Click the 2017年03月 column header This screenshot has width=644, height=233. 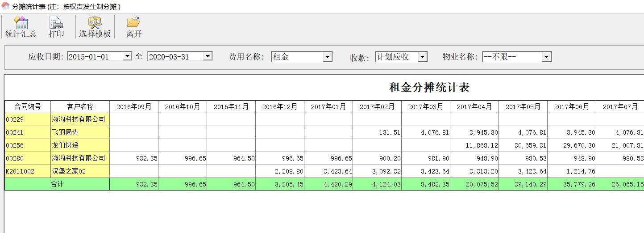pyautogui.click(x=426, y=106)
